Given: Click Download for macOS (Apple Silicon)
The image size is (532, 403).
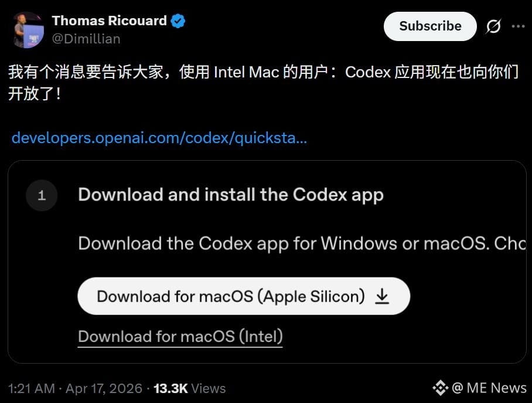Looking at the screenshot, I should [244, 296].
